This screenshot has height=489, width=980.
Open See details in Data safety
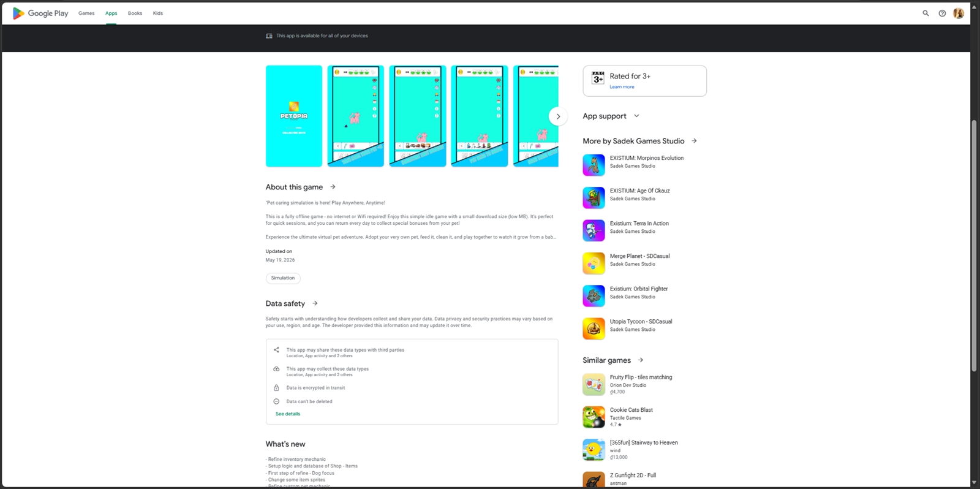click(x=288, y=414)
